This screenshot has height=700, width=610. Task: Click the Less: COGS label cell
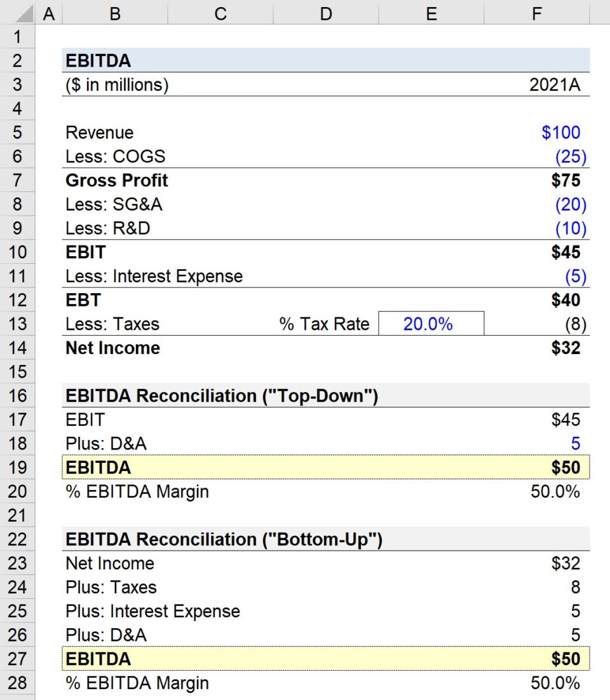pos(114,156)
